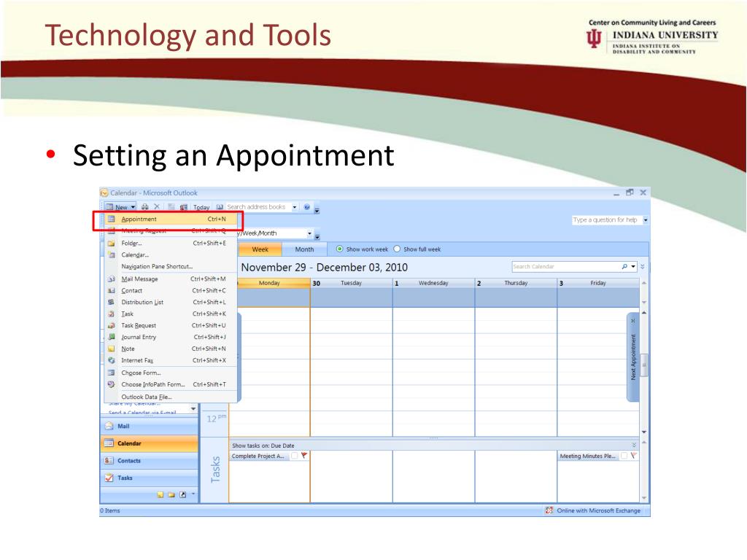Open the Calendar navigation button
The image size is (747, 560).
pos(149,443)
